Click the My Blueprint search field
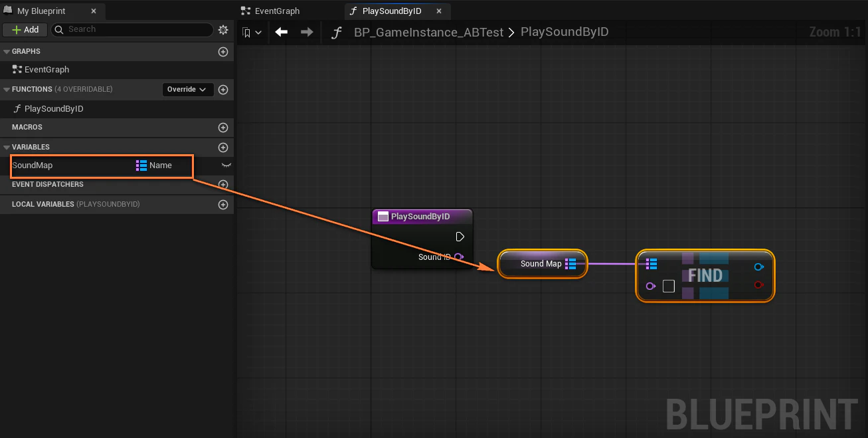This screenshot has height=438, width=868. (x=132, y=30)
